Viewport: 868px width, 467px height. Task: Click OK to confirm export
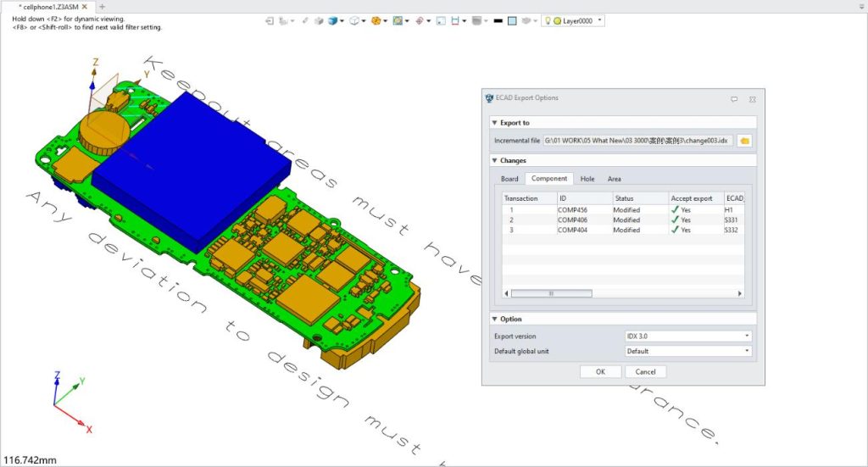(600, 371)
